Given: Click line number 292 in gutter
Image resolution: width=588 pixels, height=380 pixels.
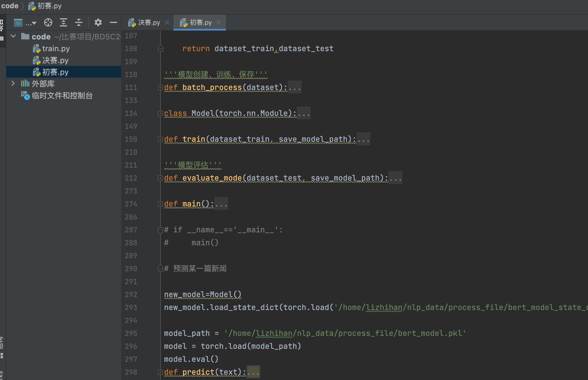Looking at the screenshot, I should [131, 294].
